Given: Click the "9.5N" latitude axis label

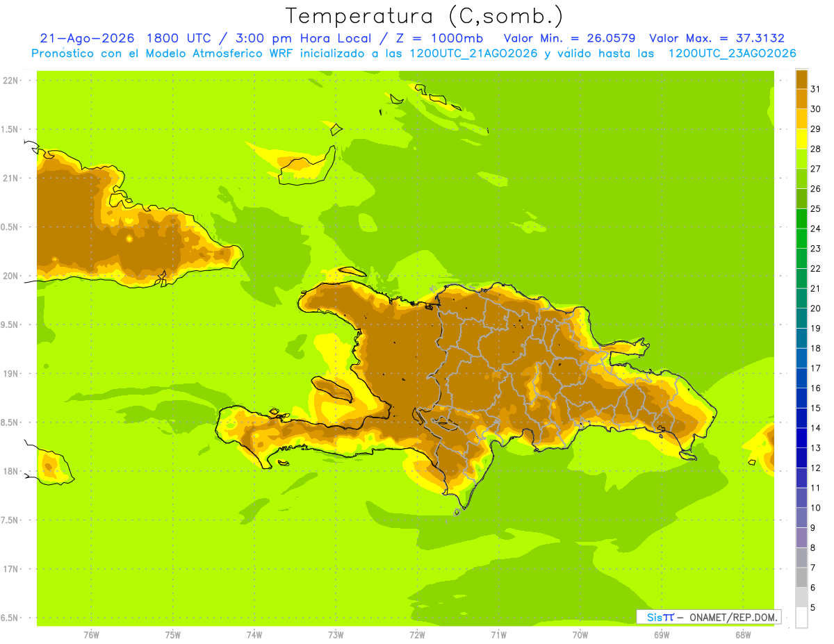Looking at the screenshot, I should [x=10, y=324].
